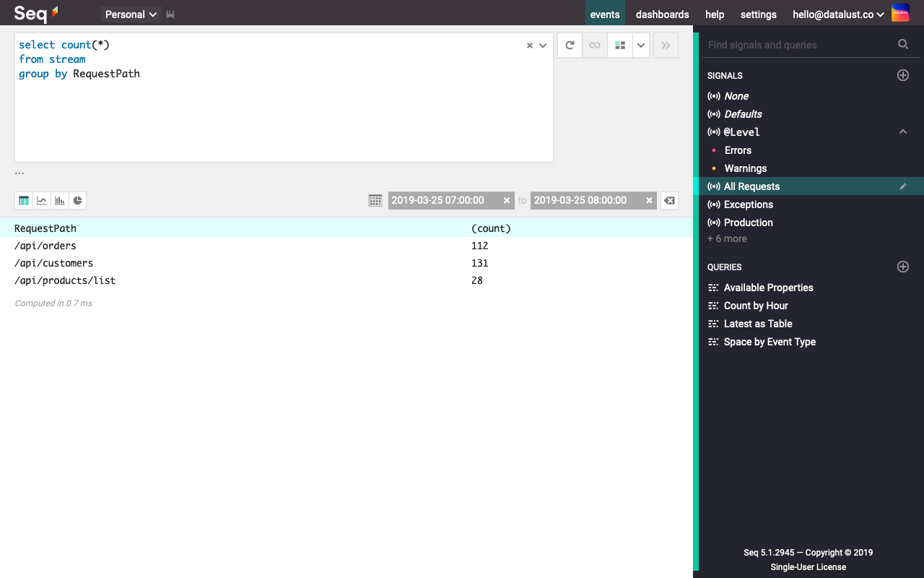Click the link/tail icon button
This screenshot has width=924, height=578.
coord(595,45)
